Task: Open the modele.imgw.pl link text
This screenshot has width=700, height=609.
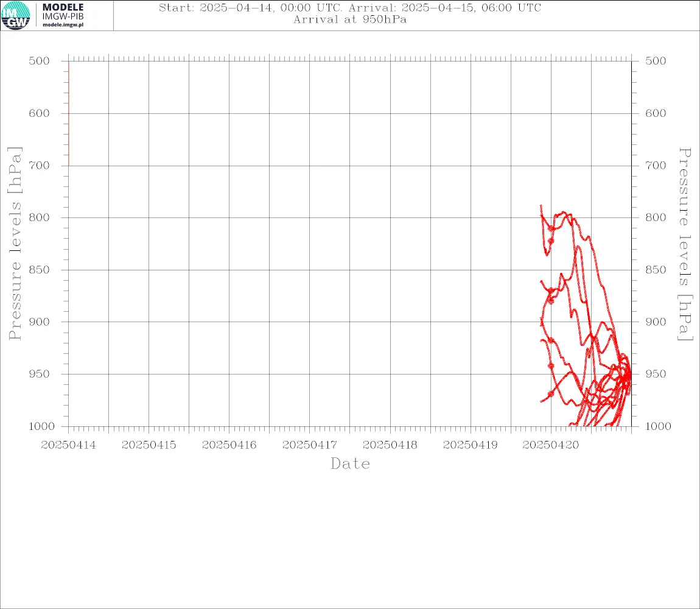Action: tap(63, 25)
